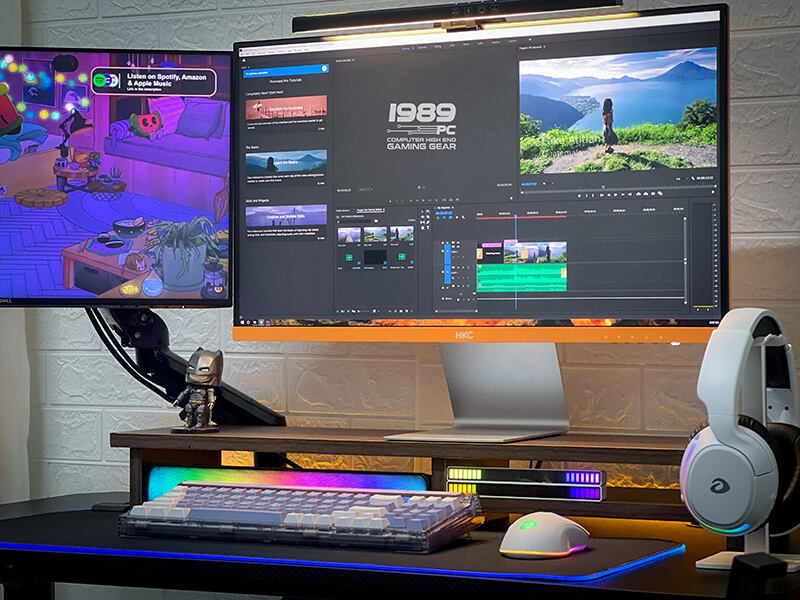Click the timeline horizontal zoom scrollbar
This screenshot has height=600, width=800.
click(x=456, y=311)
